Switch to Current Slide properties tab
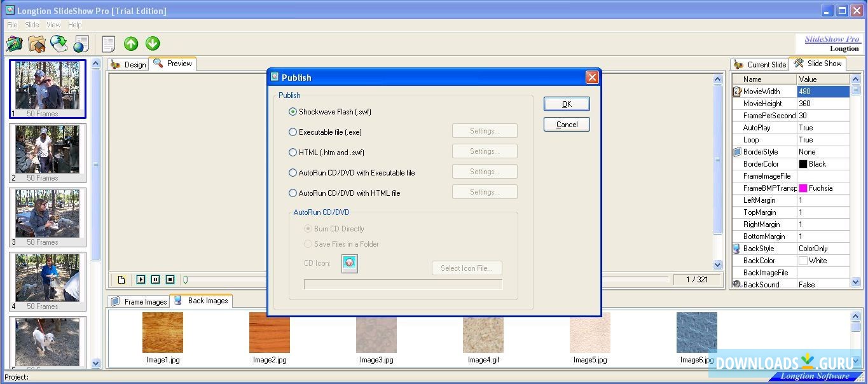The width and height of the screenshot is (868, 384). pyautogui.click(x=760, y=64)
